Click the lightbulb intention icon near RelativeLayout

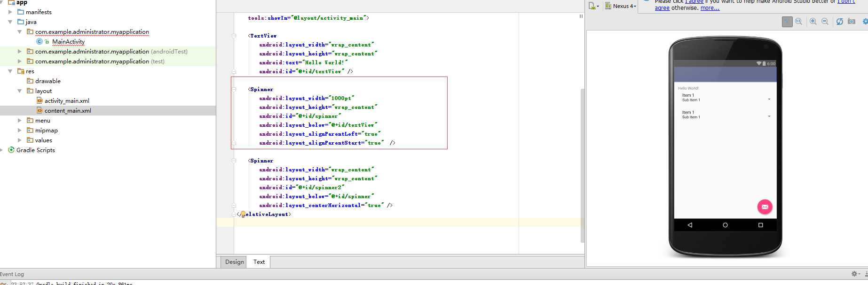(x=243, y=214)
